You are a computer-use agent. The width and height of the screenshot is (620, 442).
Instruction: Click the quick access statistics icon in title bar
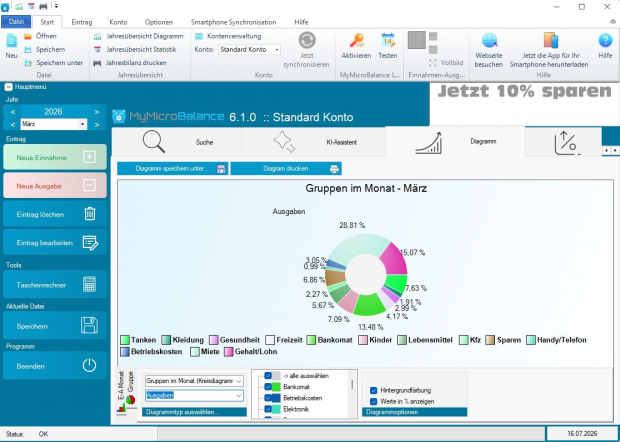[31, 6]
